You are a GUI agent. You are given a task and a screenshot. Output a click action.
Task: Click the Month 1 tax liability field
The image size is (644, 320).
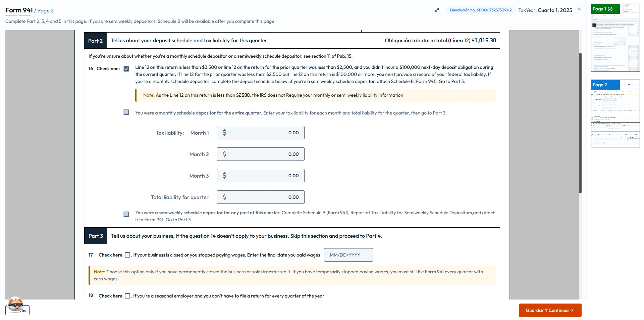261,133
